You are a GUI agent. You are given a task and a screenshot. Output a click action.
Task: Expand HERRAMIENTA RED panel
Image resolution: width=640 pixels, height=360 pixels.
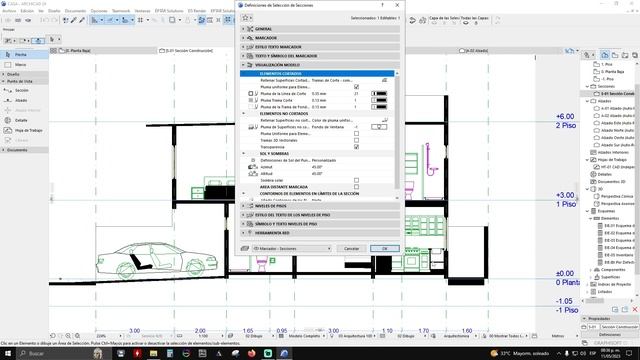coord(320,233)
